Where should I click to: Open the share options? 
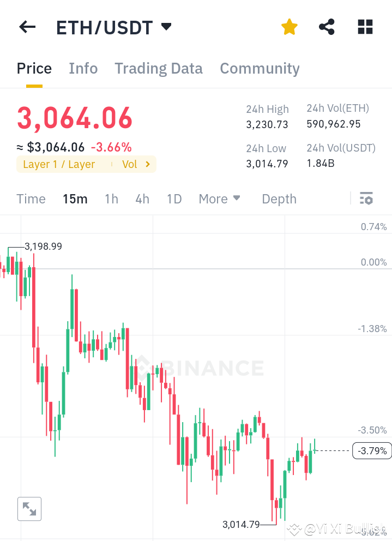(326, 26)
